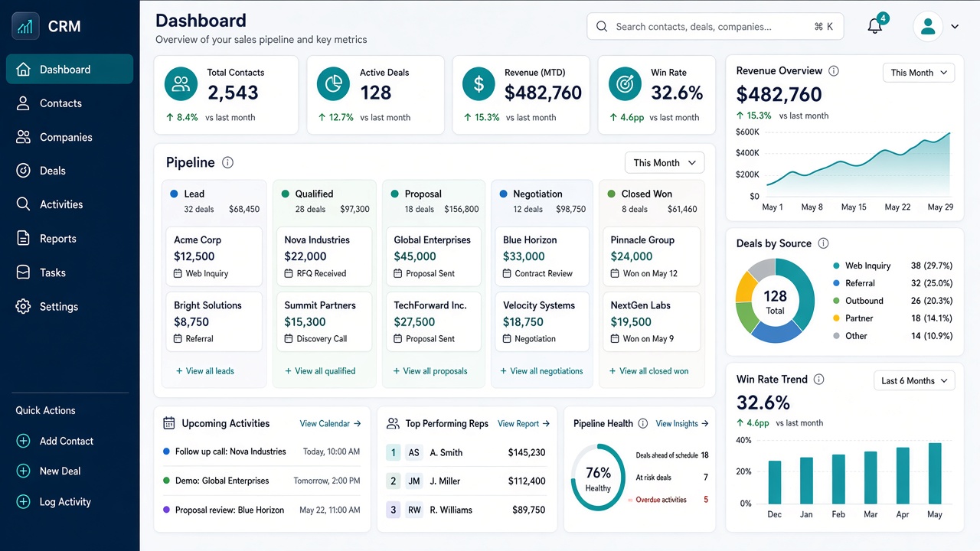Click the search contacts input field
The image size is (980, 551).
click(715, 27)
